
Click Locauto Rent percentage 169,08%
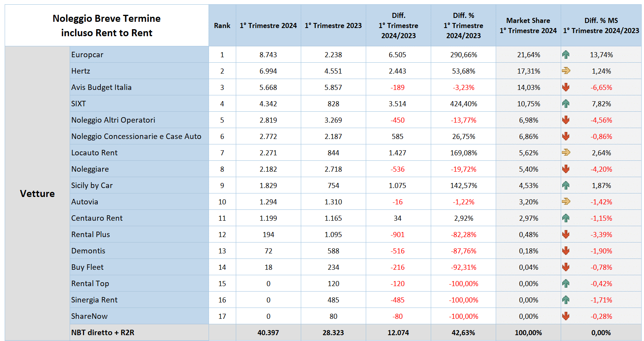pos(463,153)
